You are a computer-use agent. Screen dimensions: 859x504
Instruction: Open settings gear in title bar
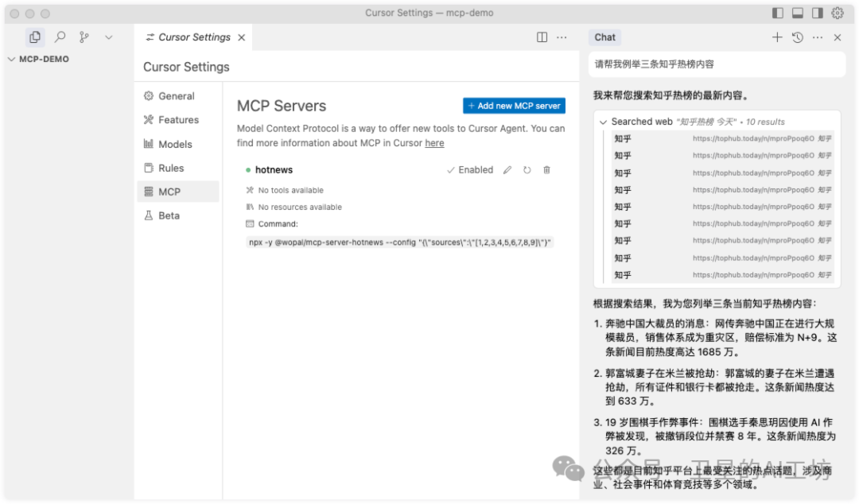click(838, 13)
